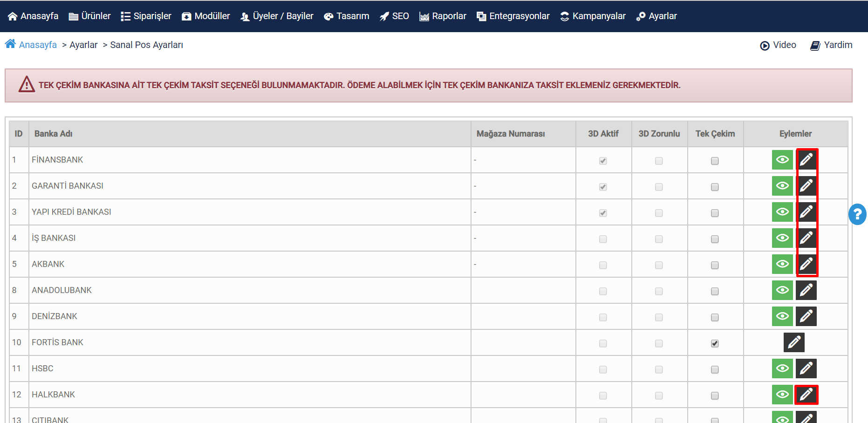Select the FİNANSBANK bank name cell
This screenshot has width=868, height=423.
click(x=250, y=160)
